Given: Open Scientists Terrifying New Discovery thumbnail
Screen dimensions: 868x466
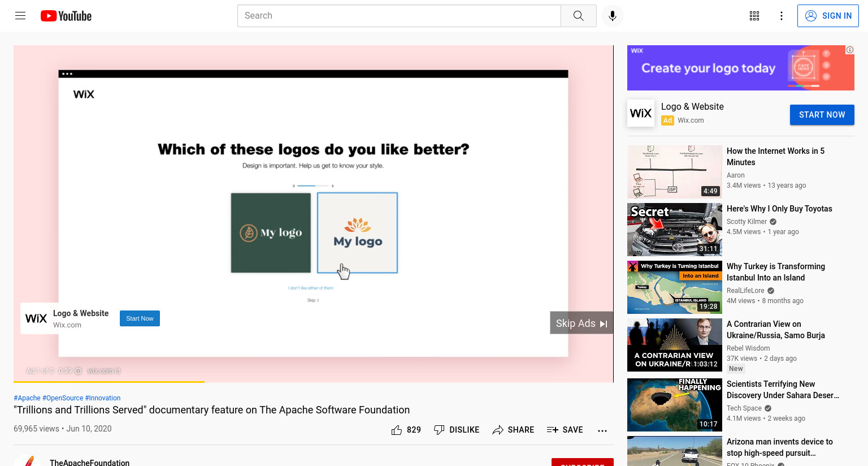Looking at the screenshot, I should point(675,405).
